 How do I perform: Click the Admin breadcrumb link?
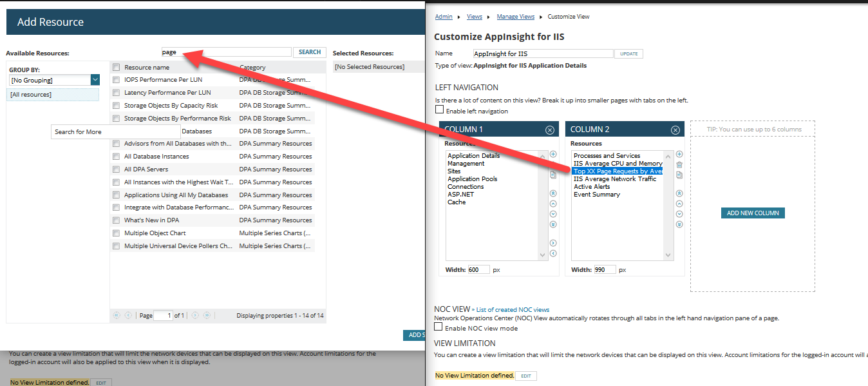point(444,17)
